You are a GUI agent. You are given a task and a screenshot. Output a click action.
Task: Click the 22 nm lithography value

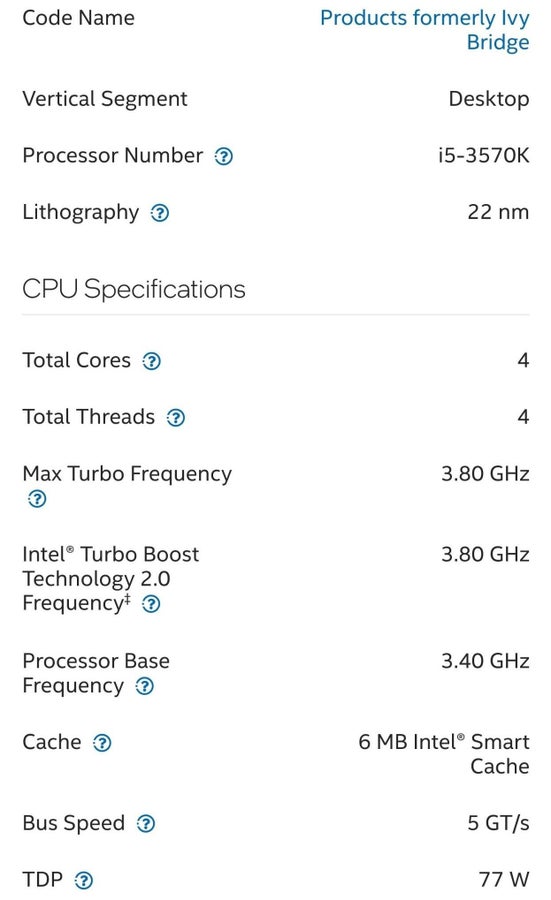pyautogui.click(x=498, y=212)
